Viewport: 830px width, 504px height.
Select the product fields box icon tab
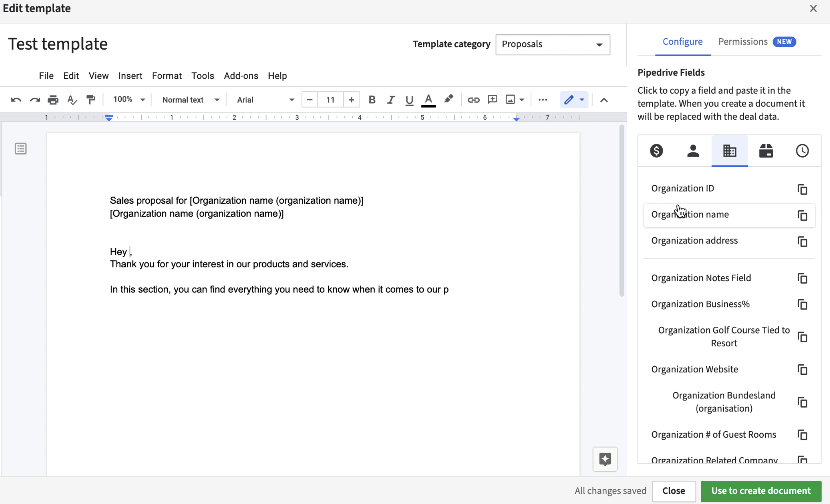[766, 151]
